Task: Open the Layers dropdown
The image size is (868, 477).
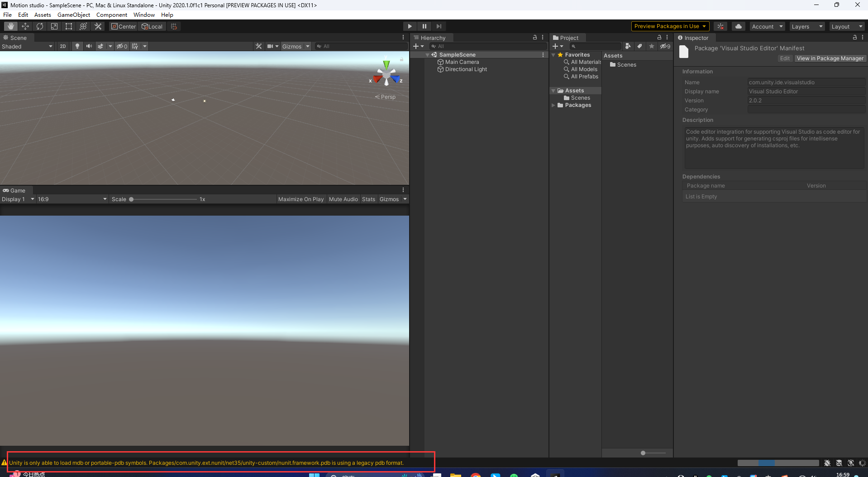Action: point(806,26)
